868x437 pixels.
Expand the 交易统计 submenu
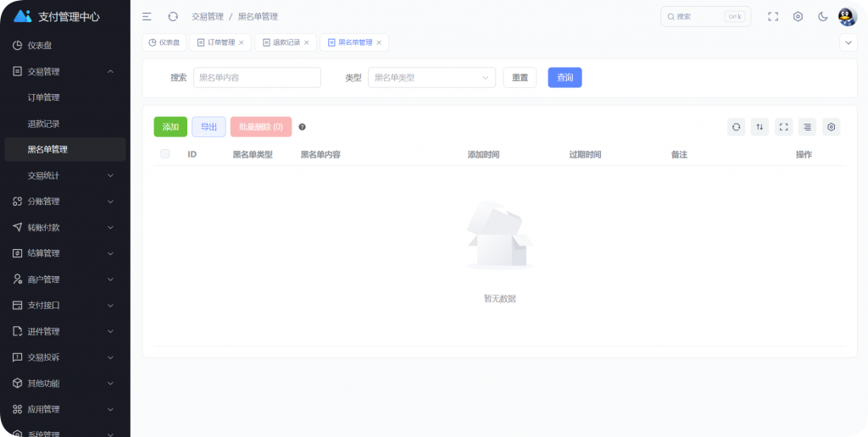coord(110,175)
